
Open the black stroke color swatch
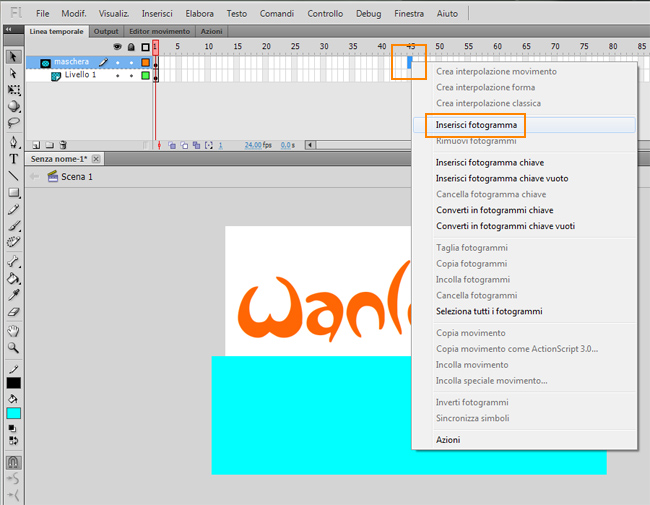point(13,383)
